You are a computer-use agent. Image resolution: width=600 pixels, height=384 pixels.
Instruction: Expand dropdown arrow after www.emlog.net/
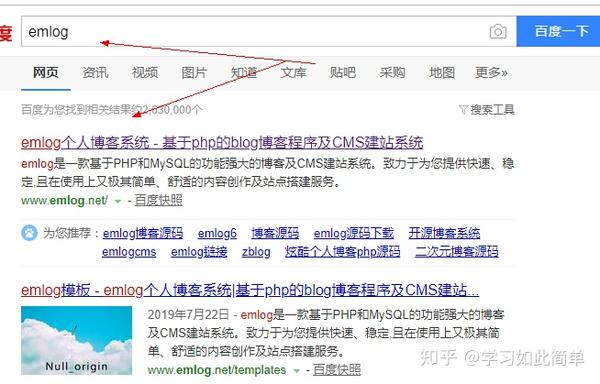coord(118,201)
